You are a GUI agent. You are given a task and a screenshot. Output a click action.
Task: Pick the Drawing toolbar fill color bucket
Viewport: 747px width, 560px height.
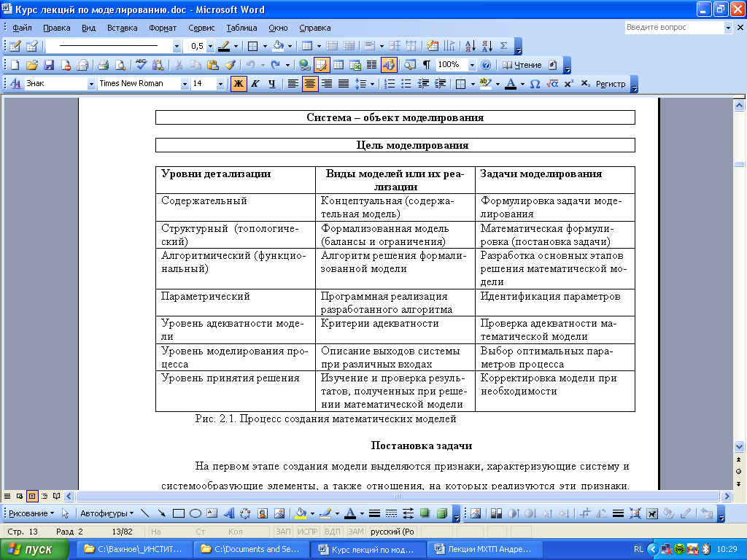[301, 513]
